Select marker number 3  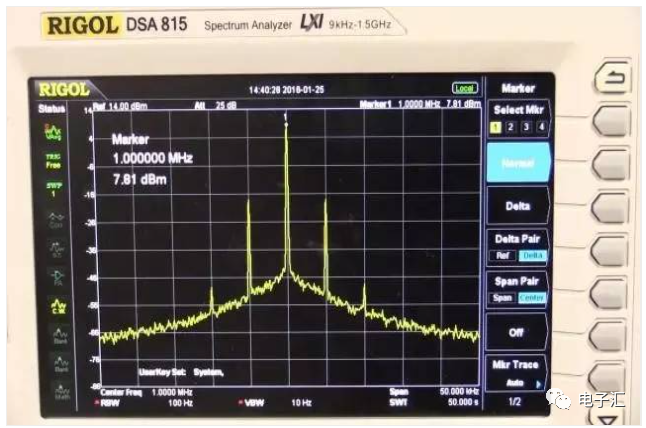[x=526, y=127]
